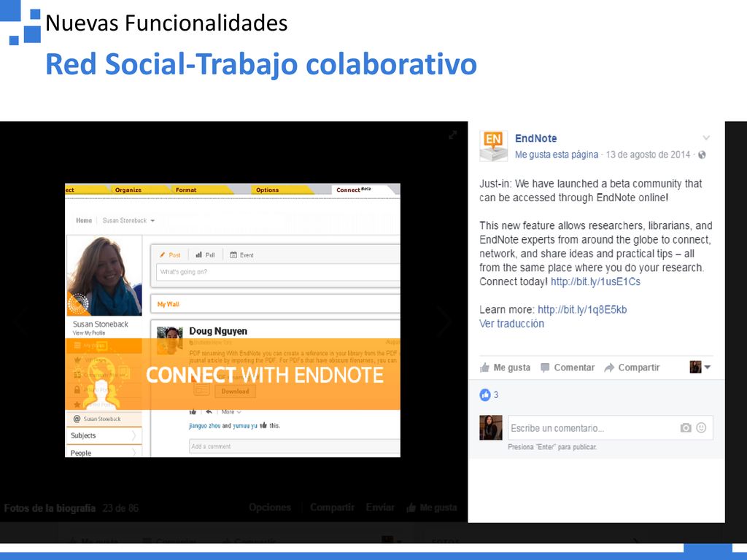Viewport: 747px width, 560px height.
Task: Click Doug Nguyen's avatar thumbnail
Action: 169,340
